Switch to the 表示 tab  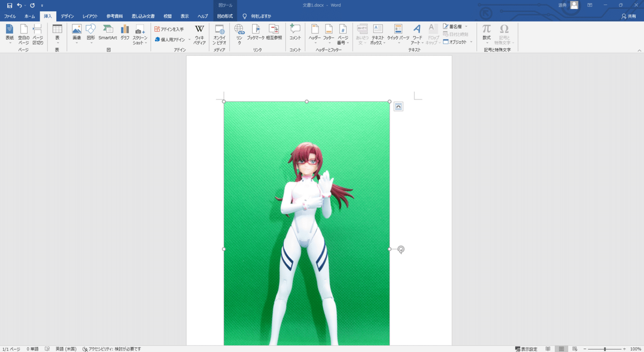click(185, 17)
